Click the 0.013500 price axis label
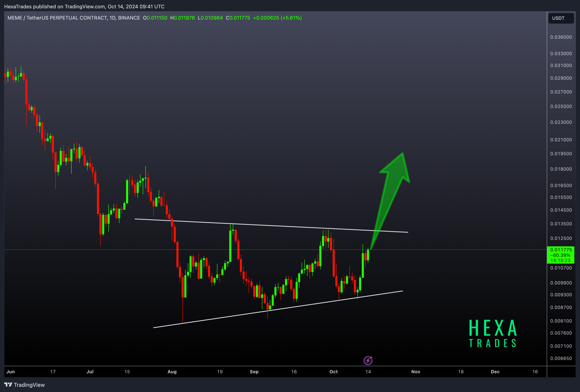The height and width of the screenshot is (392, 580). [561, 224]
